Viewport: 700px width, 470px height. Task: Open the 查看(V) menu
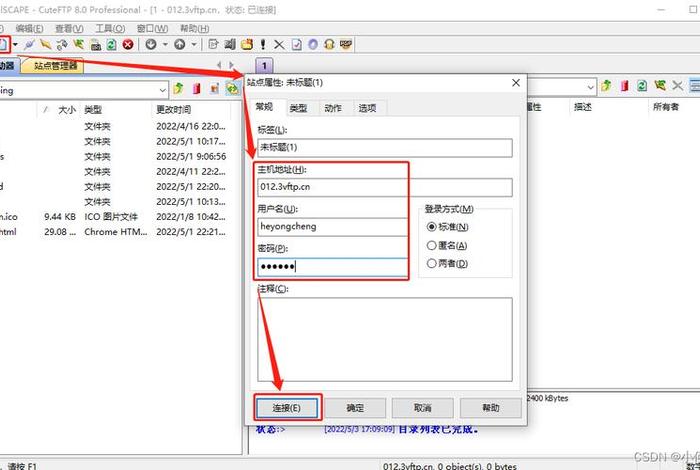[x=69, y=29]
